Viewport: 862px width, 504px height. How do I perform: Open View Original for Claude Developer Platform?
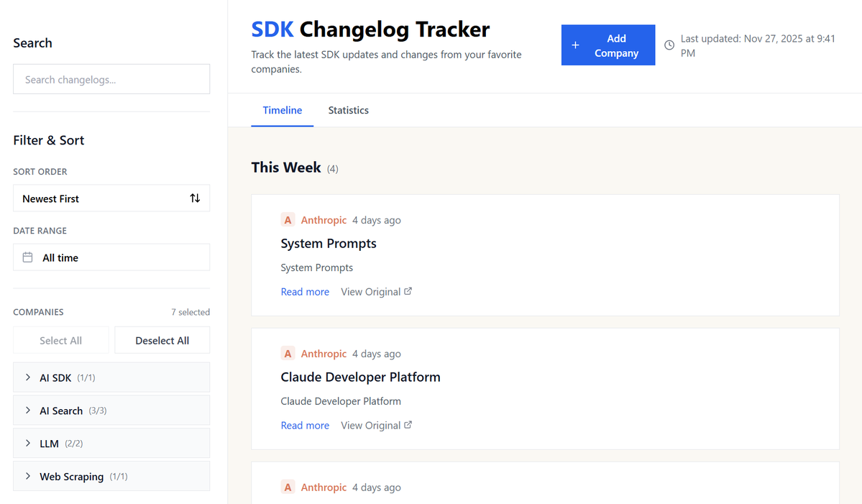[376, 426]
